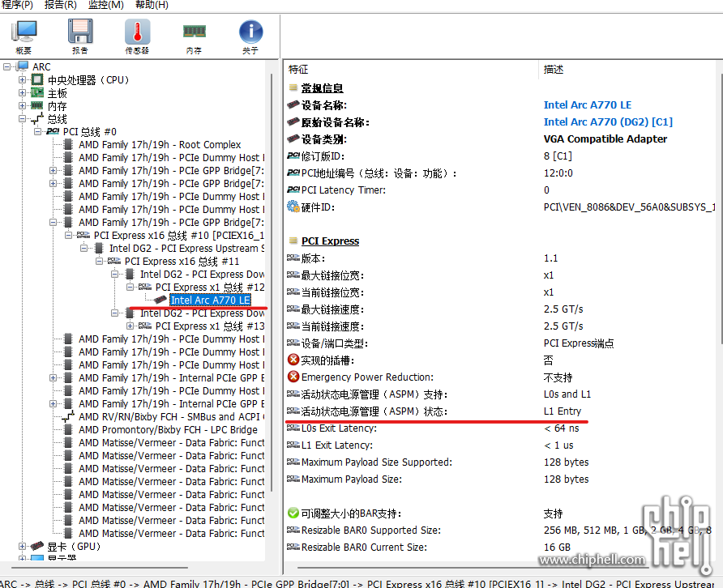The width and height of the screenshot is (723, 588).
Task: Collapse the 总线 tree node
Action: coord(22,118)
